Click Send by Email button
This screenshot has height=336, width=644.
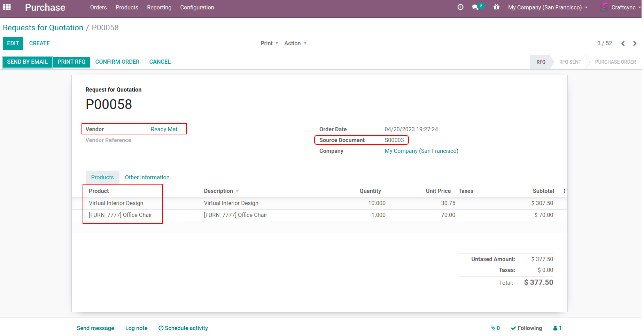click(x=27, y=62)
